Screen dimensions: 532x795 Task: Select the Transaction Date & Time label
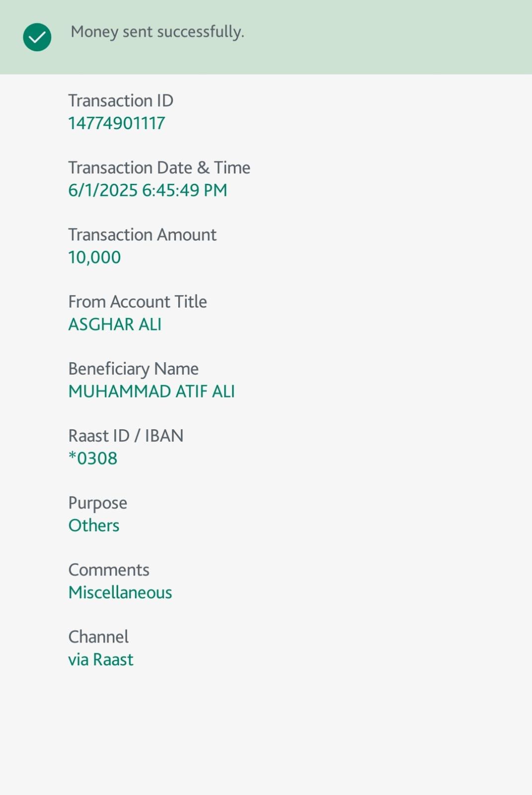pyautogui.click(x=159, y=167)
